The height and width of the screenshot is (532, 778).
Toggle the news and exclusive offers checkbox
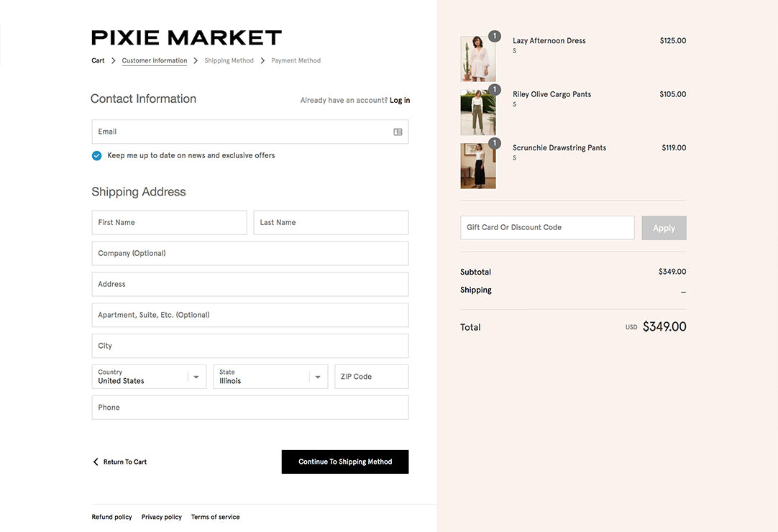click(97, 156)
